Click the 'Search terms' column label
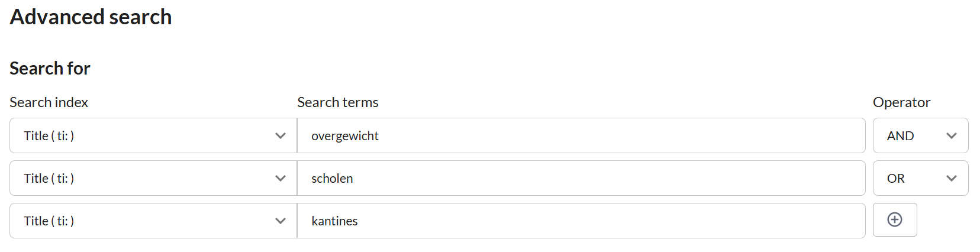Viewport: 980px width, 252px height. [337, 102]
